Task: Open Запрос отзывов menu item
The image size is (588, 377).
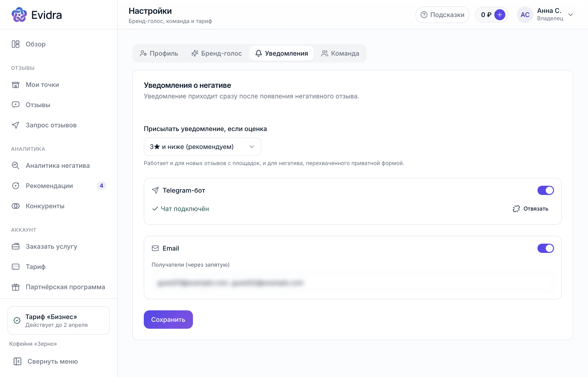Action: click(59, 125)
